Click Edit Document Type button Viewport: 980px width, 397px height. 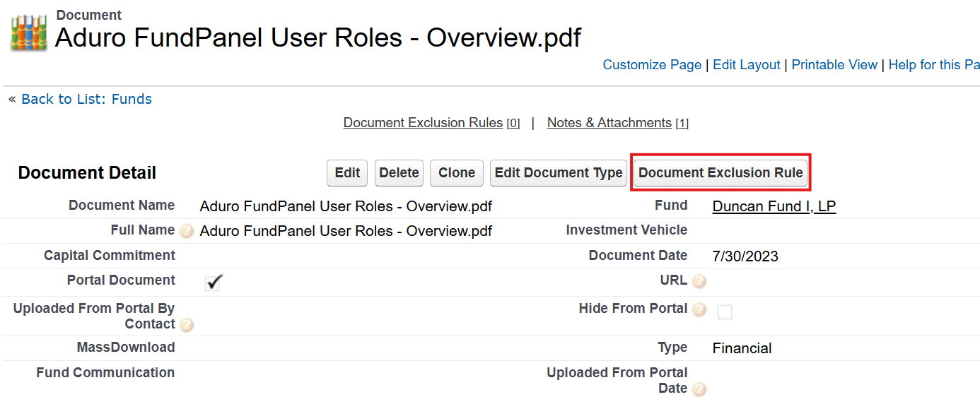pos(559,173)
